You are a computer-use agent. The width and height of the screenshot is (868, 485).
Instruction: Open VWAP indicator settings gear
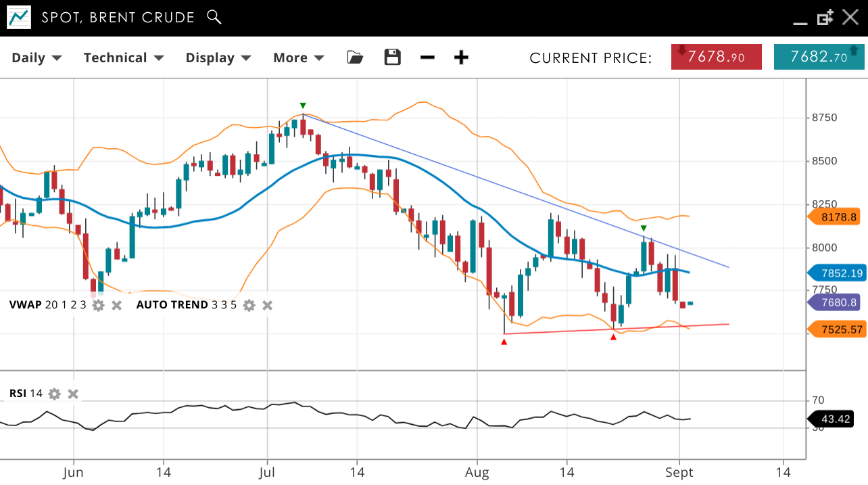point(99,305)
